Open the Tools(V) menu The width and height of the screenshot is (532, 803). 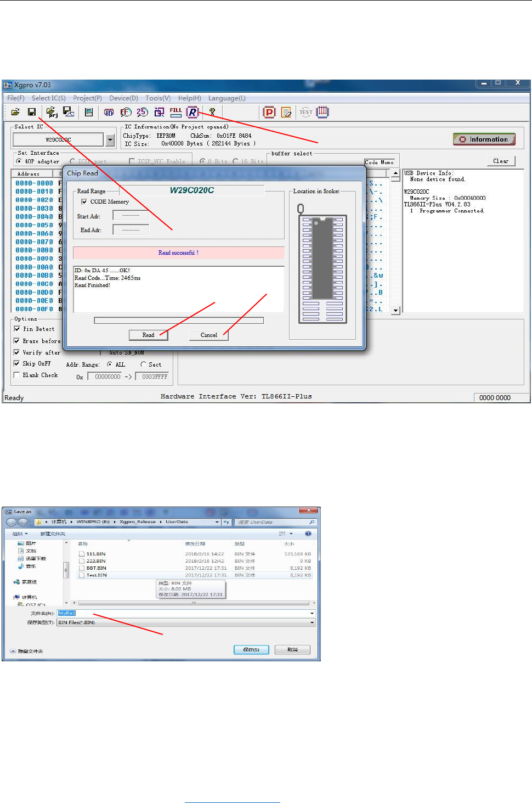[158, 98]
